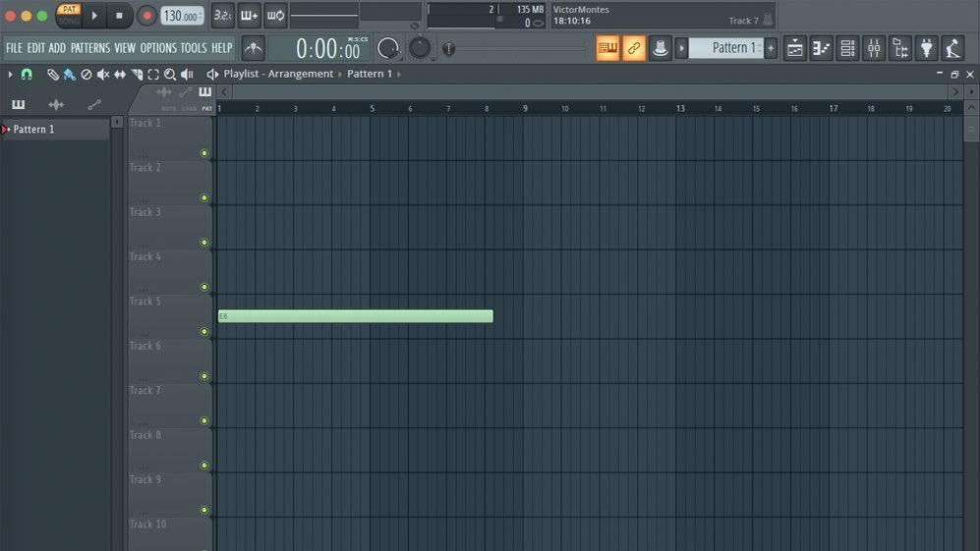Select the Paint brush tool

[x=69, y=75]
